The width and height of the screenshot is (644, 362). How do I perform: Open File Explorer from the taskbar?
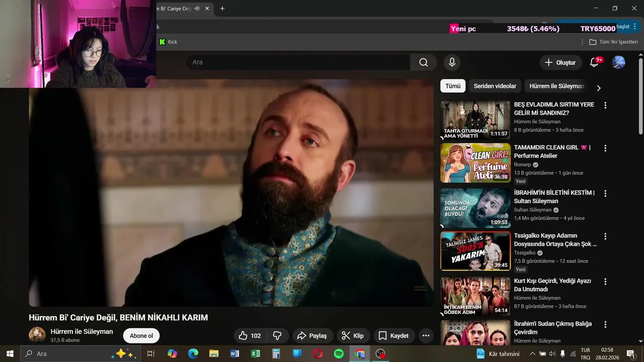point(214,353)
